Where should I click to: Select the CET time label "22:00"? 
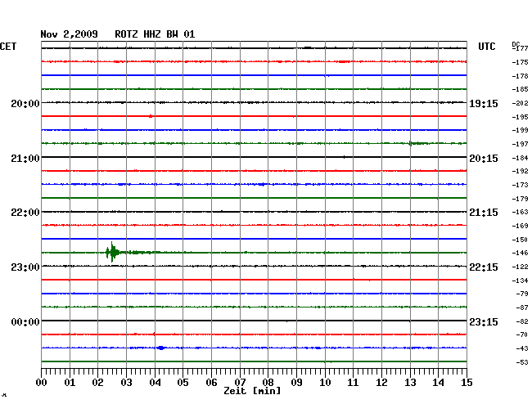point(25,213)
